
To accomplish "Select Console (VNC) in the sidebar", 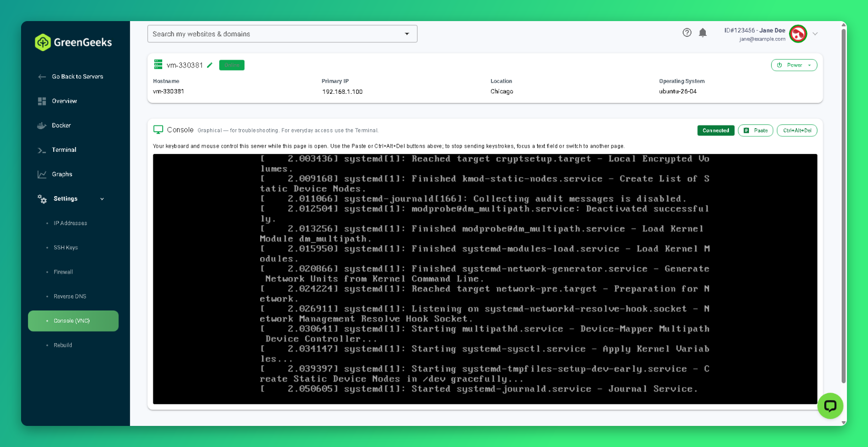I will (73, 321).
